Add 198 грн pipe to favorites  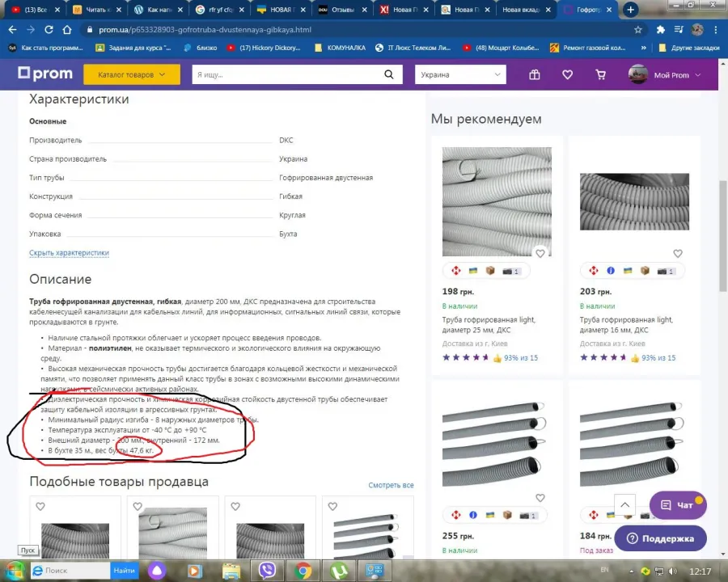[x=540, y=253]
